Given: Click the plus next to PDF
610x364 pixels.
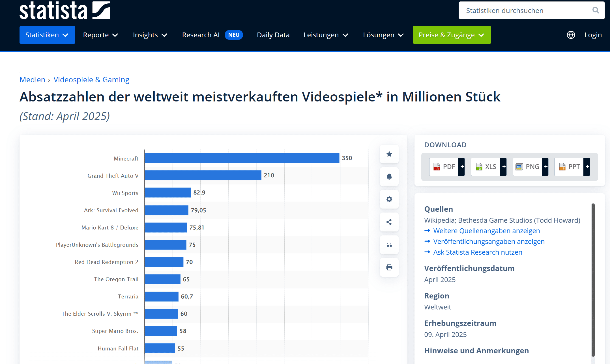Looking at the screenshot, I should click(x=462, y=167).
